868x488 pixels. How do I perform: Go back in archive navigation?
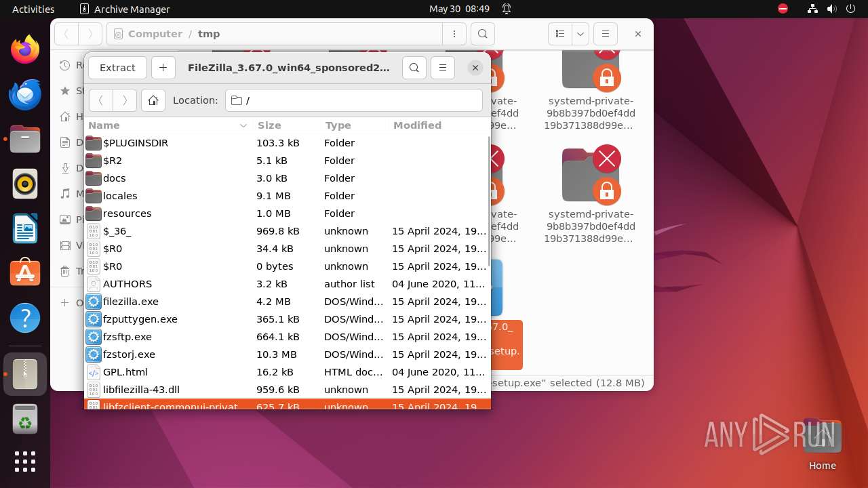[101, 100]
